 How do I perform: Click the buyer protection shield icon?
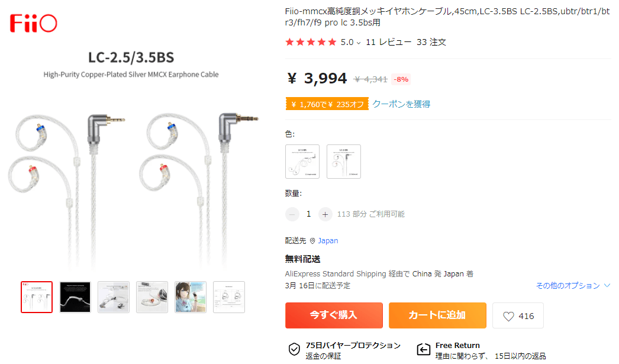[294, 349]
